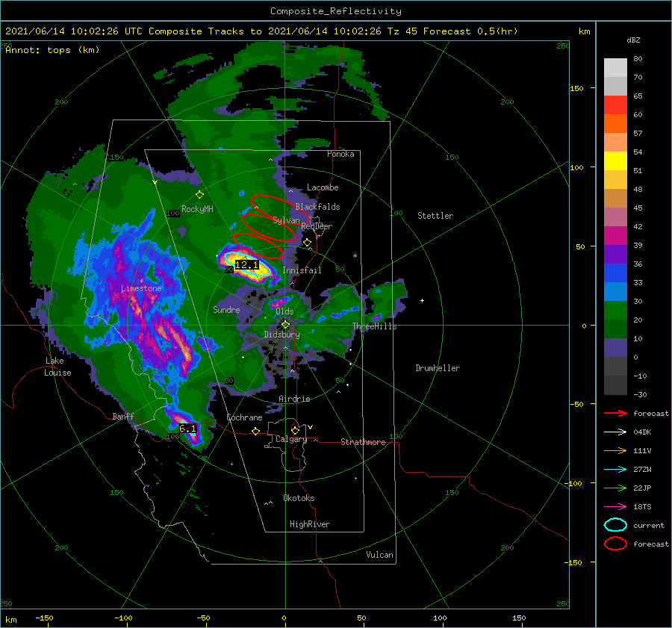This screenshot has width=672, height=628.
Task: Click the Banff label
Action: (123, 416)
